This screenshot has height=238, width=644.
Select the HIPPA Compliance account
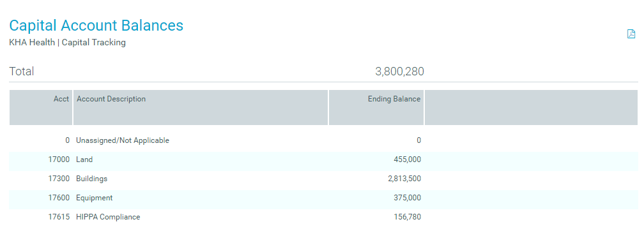[108, 217]
